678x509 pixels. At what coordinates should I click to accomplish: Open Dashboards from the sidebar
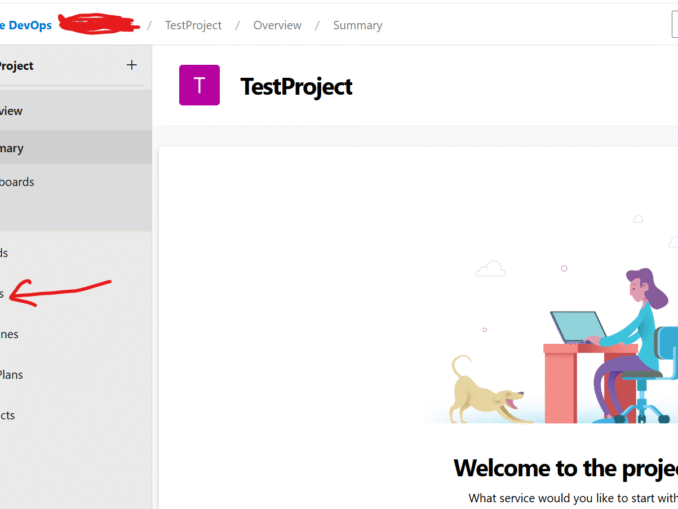click(x=17, y=182)
